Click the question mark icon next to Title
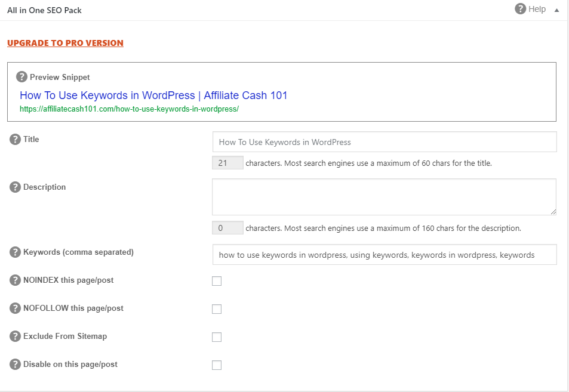569x392 pixels. [x=15, y=139]
